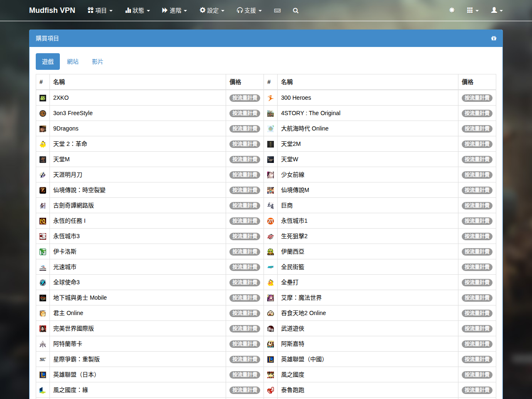Image resolution: width=532 pixels, height=399 pixels.
Task: Click 按流量計費 badge for 300 Heroes
Action: pyautogui.click(x=477, y=98)
